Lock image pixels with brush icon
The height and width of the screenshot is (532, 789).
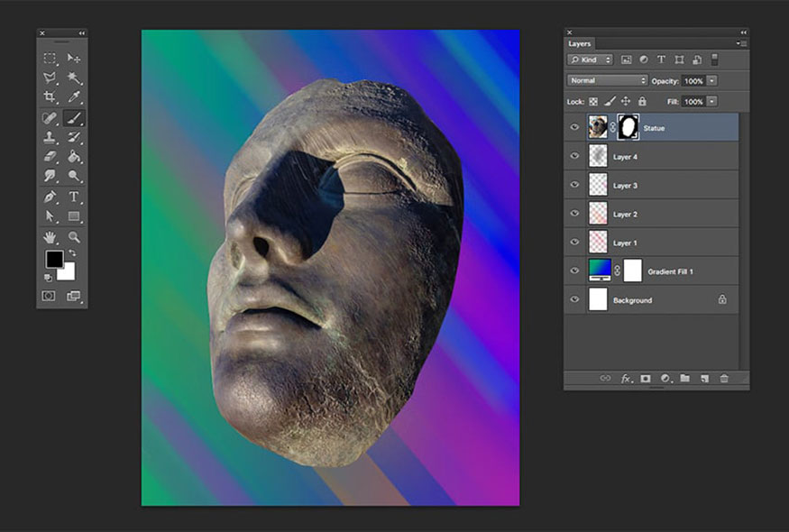(610, 102)
